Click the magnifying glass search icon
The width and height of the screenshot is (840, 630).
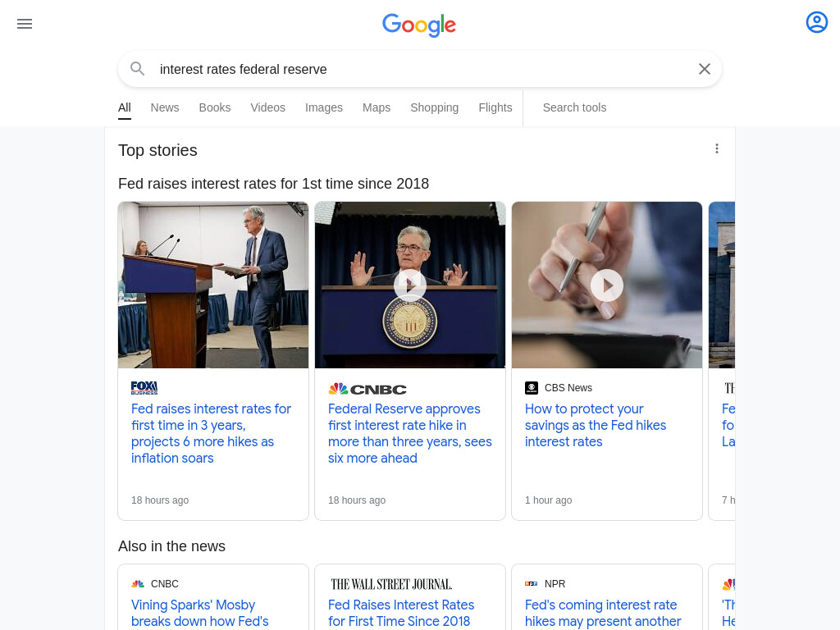click(138, 69)
